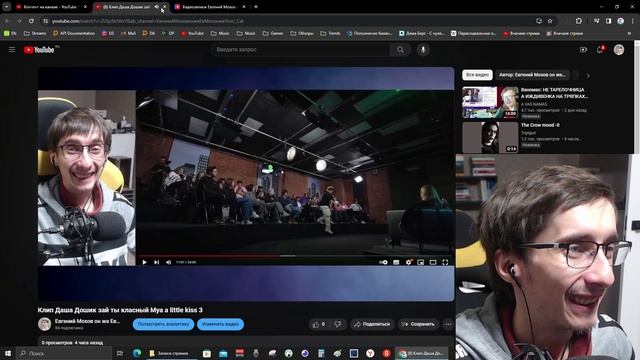Open the Create video camera icon

(x=583, y=50)
